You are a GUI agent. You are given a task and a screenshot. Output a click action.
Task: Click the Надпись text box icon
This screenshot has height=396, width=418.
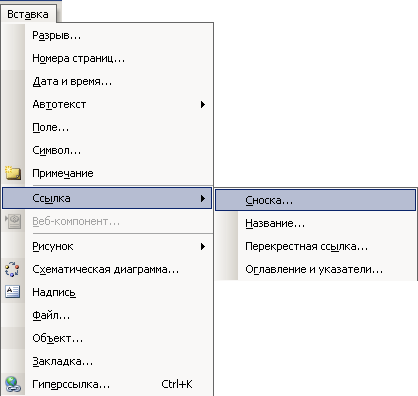pos(13,292)
